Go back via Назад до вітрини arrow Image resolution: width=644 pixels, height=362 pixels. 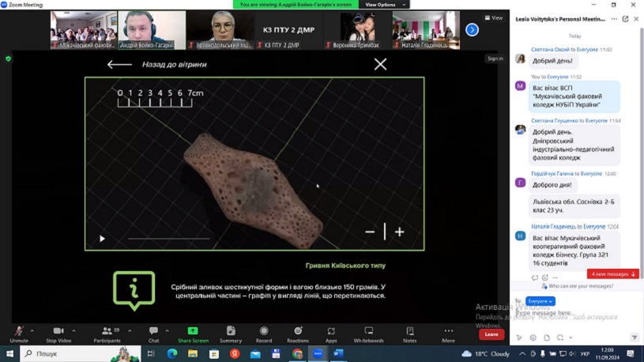click(119, 65)
